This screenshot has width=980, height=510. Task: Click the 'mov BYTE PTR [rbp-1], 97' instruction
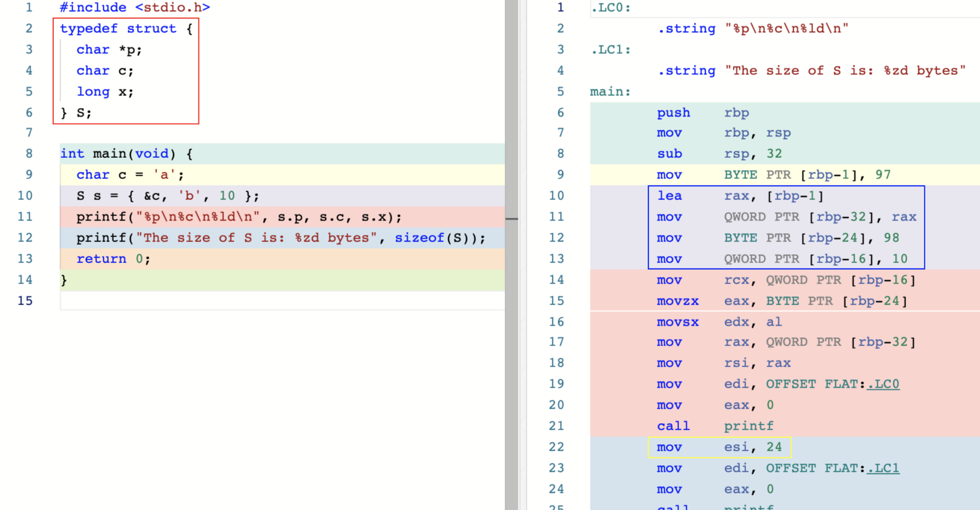[774, 175]
